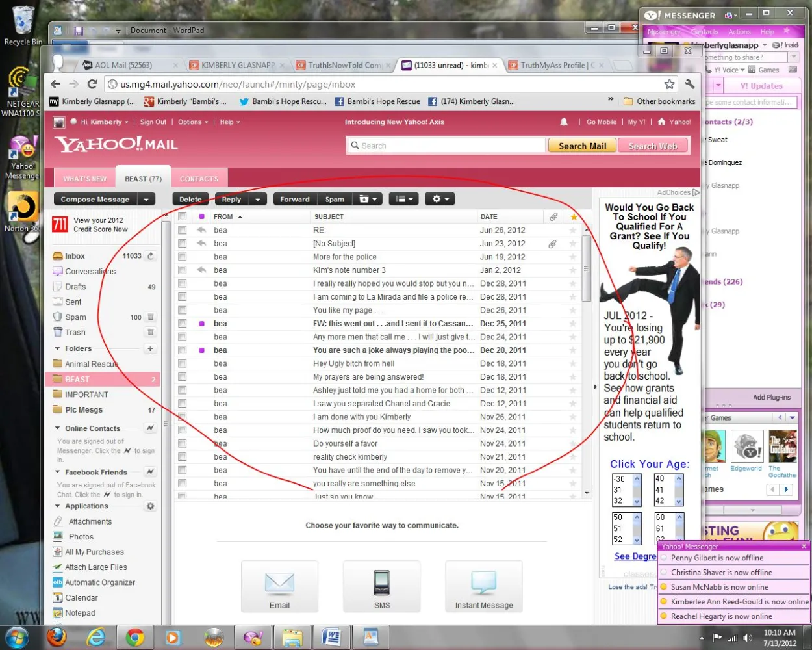Check the box for KIm's note number 3
812x650 pixels.
click(x=183, y=270)
